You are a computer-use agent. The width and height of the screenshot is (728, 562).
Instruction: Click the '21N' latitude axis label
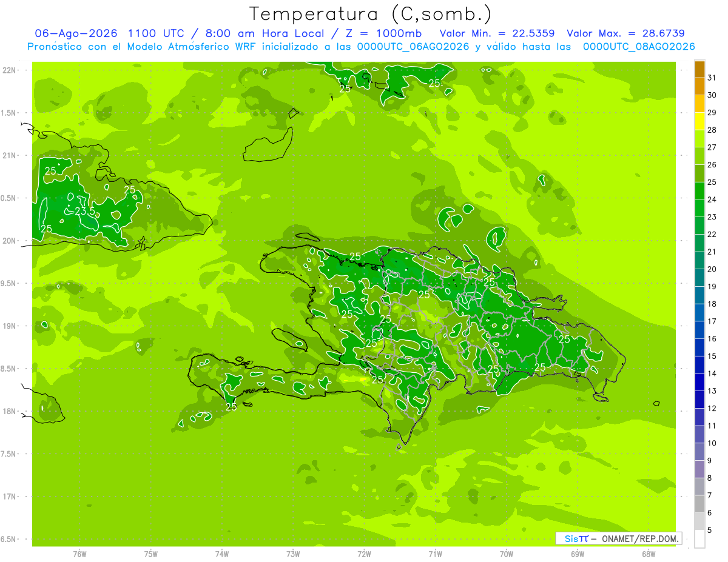[x=10, y=155]
